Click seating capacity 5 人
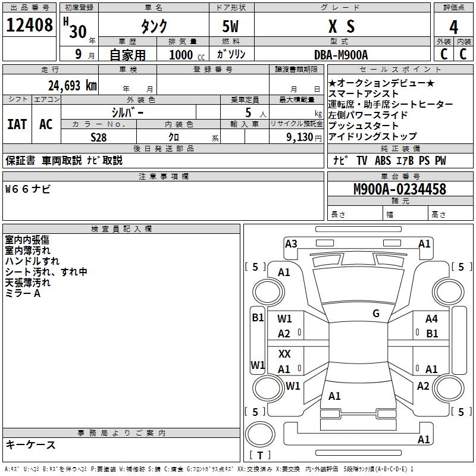Image resolution: width=476 pixels, height=476 pixels. pyautogui.click(x=256, y=112)
